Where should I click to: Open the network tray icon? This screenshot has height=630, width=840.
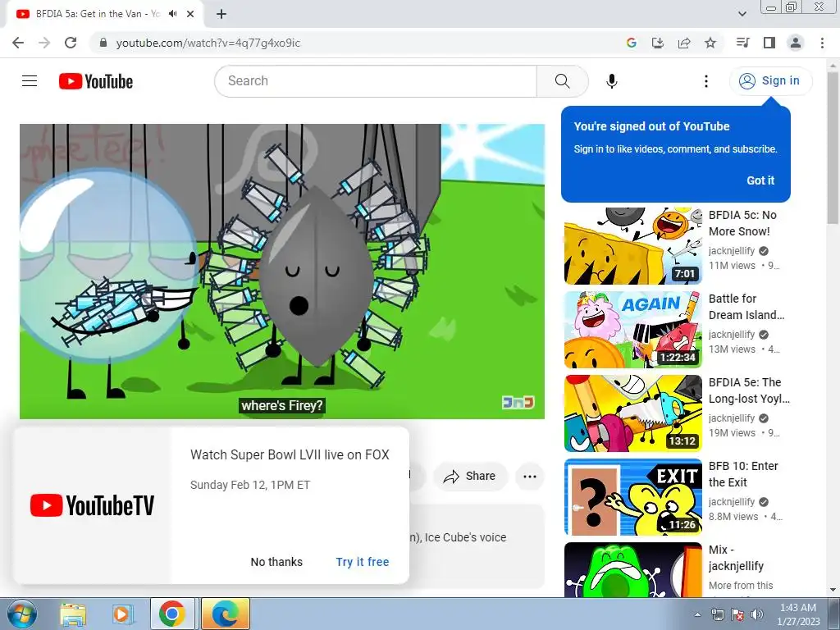click(717, 614)
